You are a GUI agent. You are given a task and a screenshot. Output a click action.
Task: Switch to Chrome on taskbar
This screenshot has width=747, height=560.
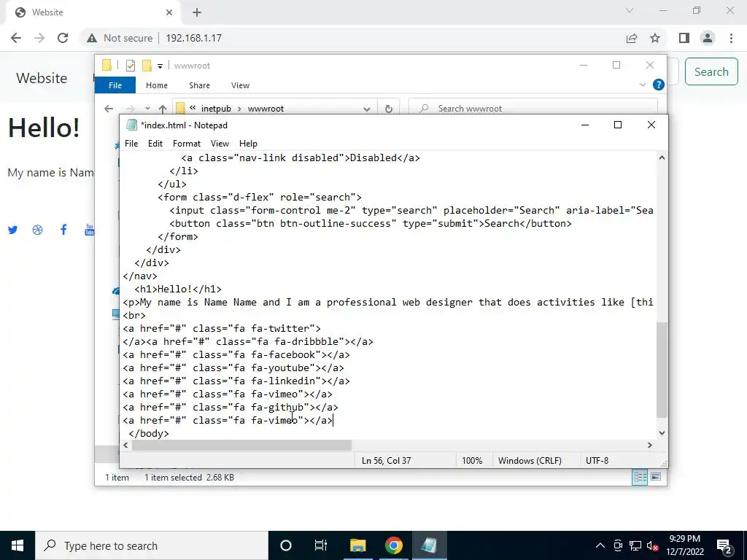[393, 545]
